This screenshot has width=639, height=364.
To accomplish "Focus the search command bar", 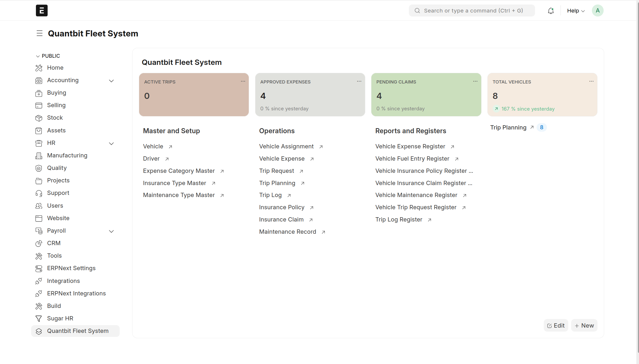I will click(472, 11).
